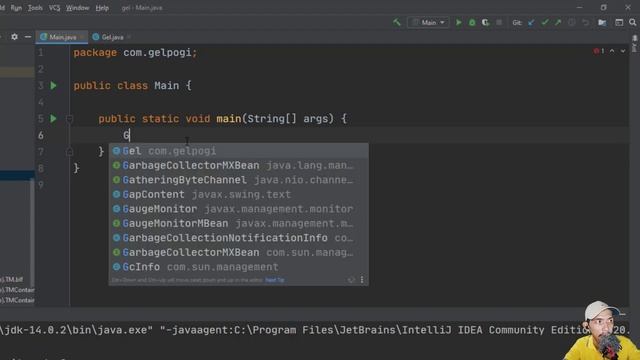Open the VCS menu
The height and width of the screenshot is (360, 640).
tap(54, 8)
